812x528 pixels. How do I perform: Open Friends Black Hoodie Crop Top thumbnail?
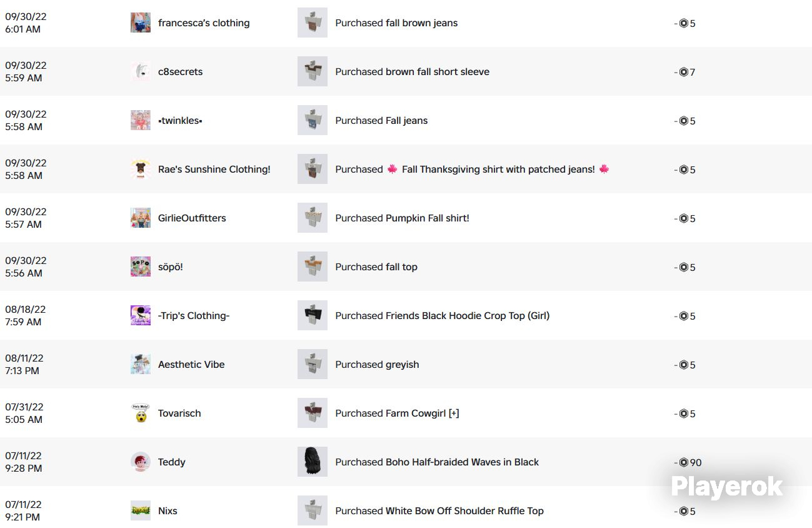[313, 315]
